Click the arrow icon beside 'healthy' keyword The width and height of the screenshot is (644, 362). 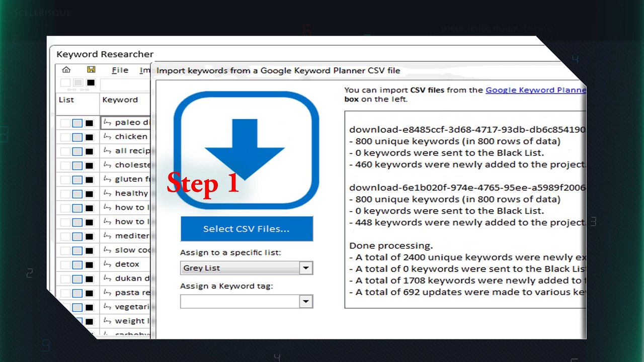pyautogui.click(x=107, y=193)
